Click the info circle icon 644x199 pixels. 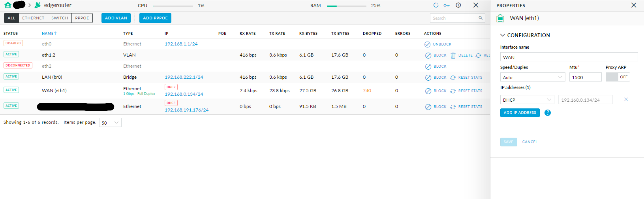pos(458,5)
